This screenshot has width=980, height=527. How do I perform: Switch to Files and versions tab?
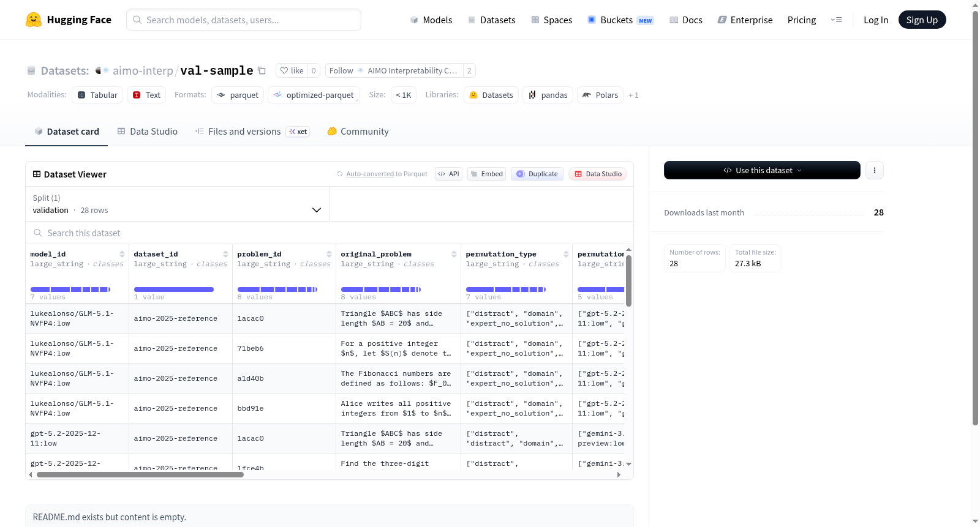coord(252,131)
